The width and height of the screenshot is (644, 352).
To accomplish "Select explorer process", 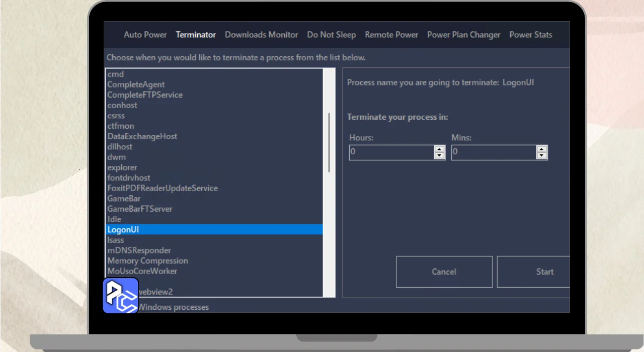I will pyautogui.click(x=214, y=167).
